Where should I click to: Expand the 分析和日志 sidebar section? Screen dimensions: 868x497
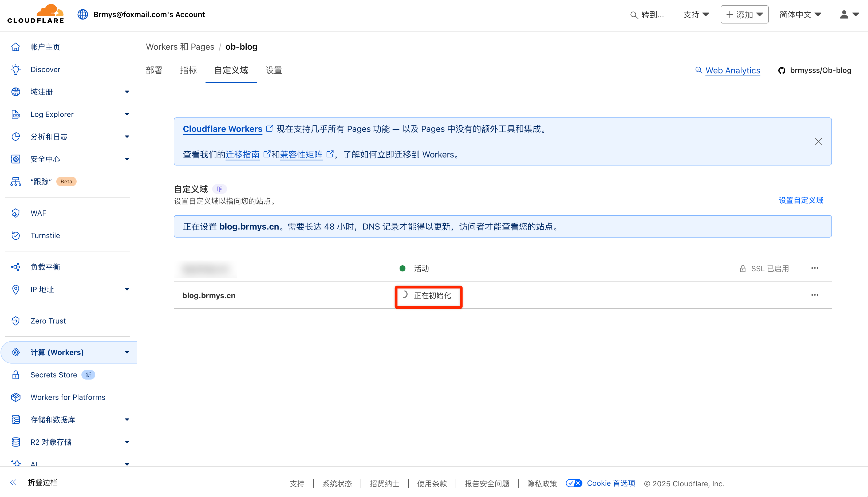click(127, 137)
